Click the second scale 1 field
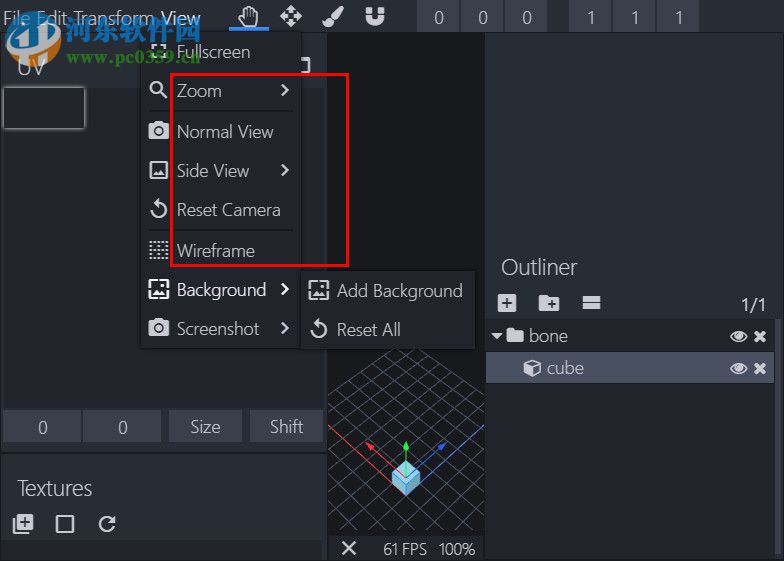The height and width of the screenshot is (561, 784). pyautogui.click(x=634, y=18)
